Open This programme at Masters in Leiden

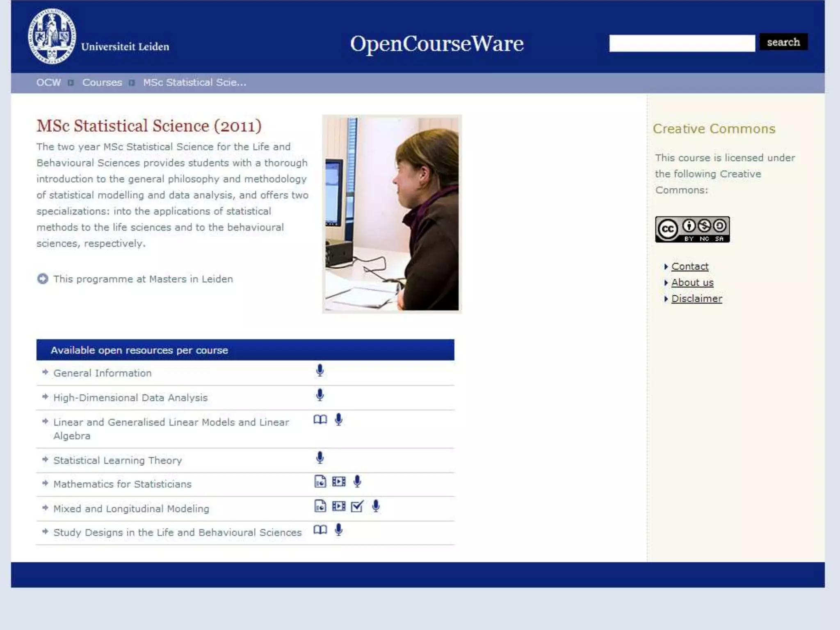point(143,279)
